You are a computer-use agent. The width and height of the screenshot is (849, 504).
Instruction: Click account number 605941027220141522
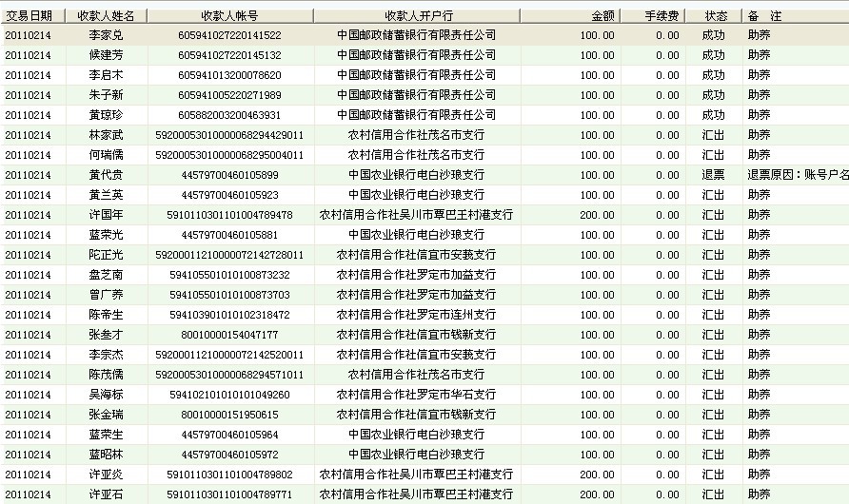coord(229,36)
